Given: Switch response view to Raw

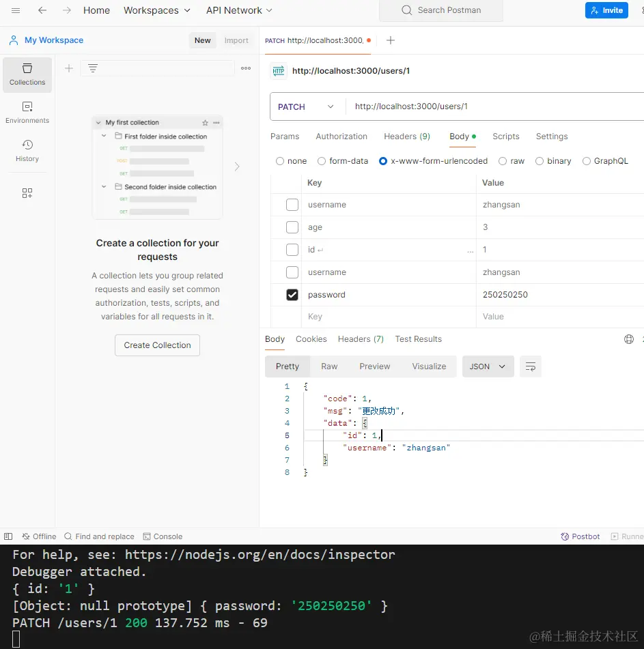Looking at the screenshot, I should click(329, 366).
